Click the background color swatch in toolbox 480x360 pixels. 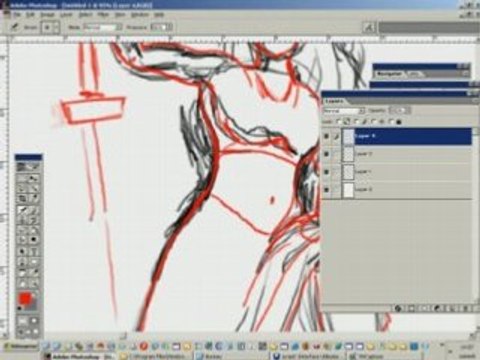pyautogui.click(x=33, y=305)
